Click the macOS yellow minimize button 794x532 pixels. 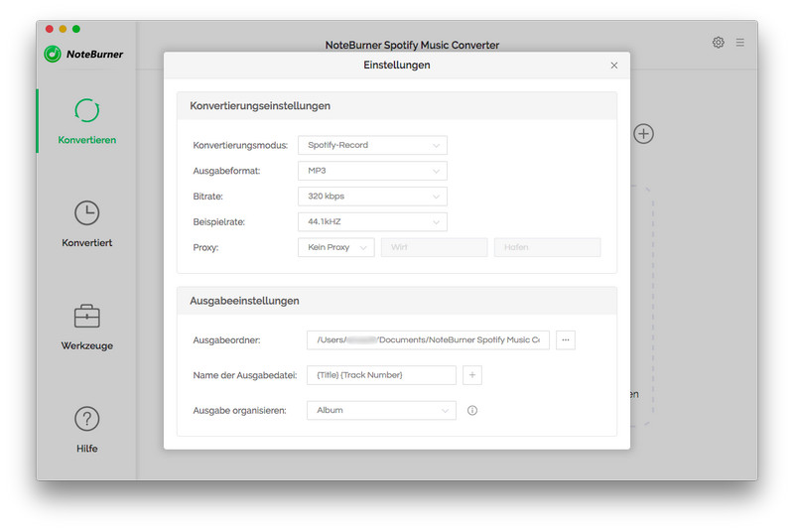63,29
